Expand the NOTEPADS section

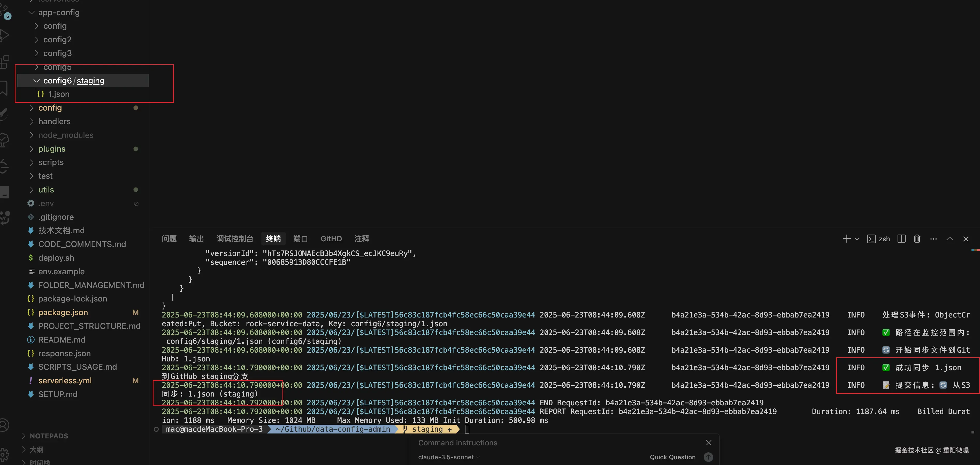[x=49, y=436]
